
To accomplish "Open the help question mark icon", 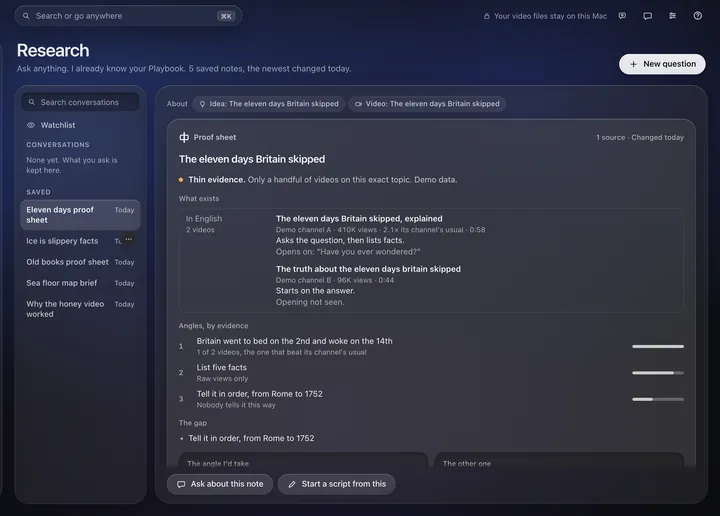I will point(698,16).
